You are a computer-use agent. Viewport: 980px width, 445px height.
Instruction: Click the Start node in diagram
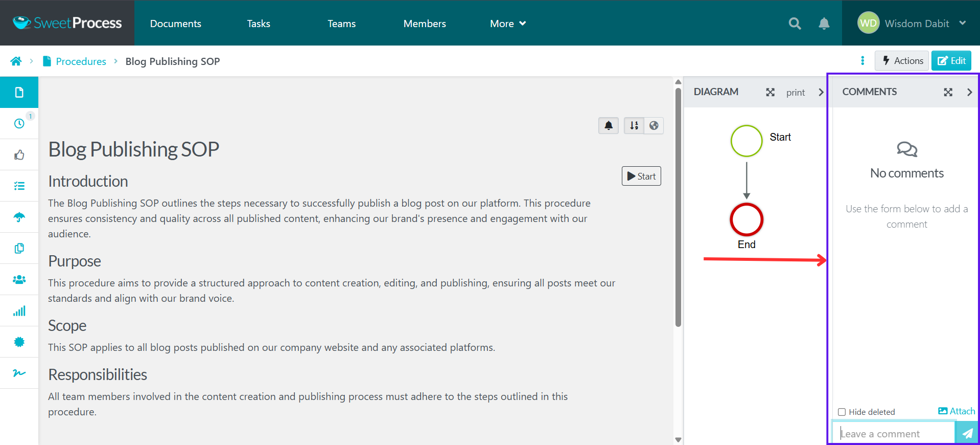[x=746, y=141]
